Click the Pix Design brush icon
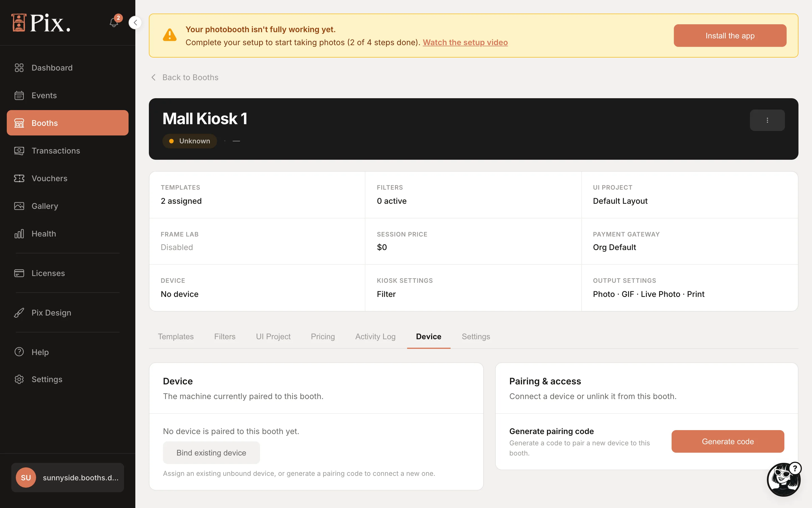812x508 pixels. coord(19,313)
